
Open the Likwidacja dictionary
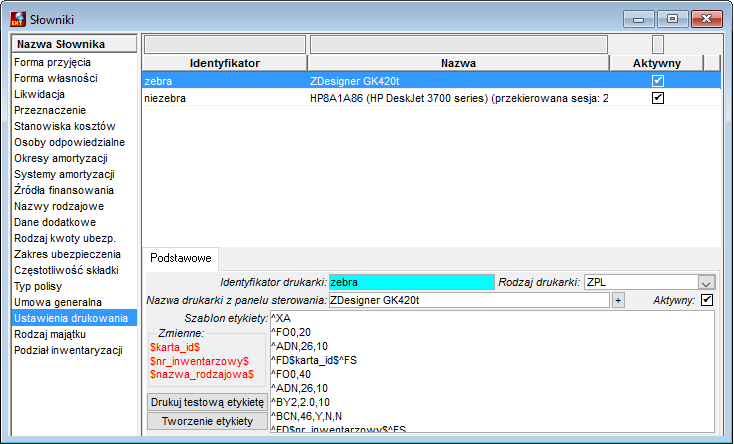39,94
